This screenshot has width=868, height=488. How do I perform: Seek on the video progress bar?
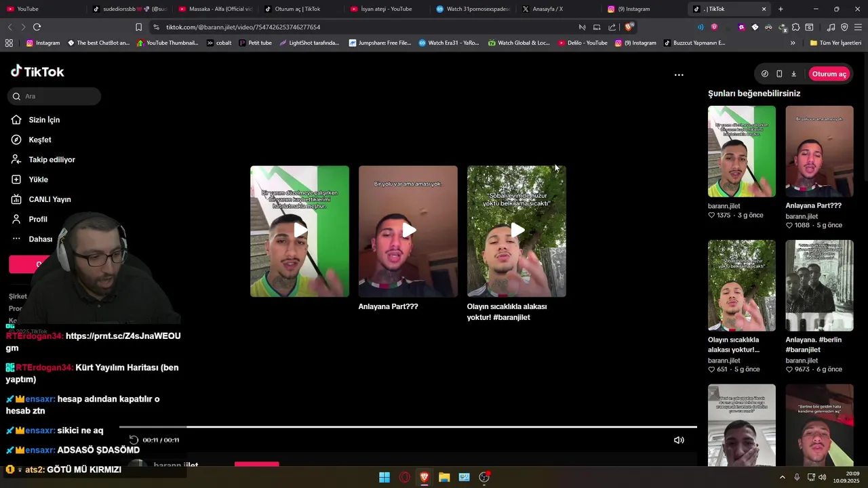pyautogui.click(x=408, y=427)
